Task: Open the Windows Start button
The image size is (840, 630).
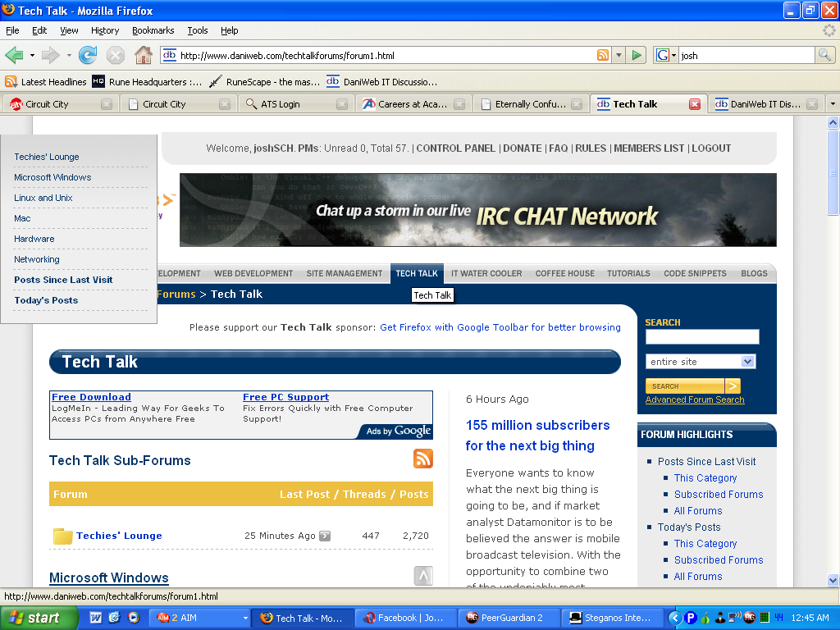Action: pyautogui.click(x=39, y=618)
